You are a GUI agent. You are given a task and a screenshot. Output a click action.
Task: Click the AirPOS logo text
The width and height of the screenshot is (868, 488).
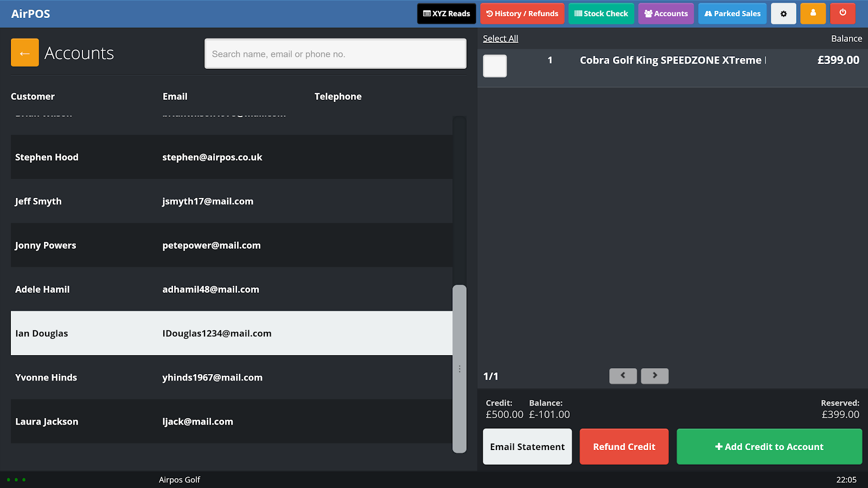(30, 14)
